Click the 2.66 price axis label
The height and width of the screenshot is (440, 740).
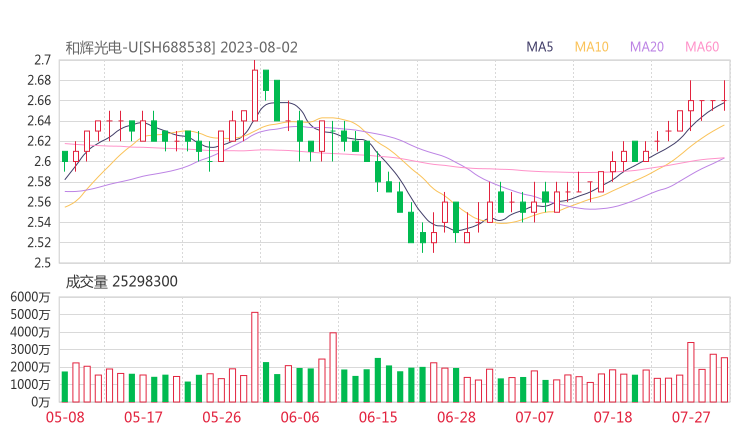click(x=39, y=101)
